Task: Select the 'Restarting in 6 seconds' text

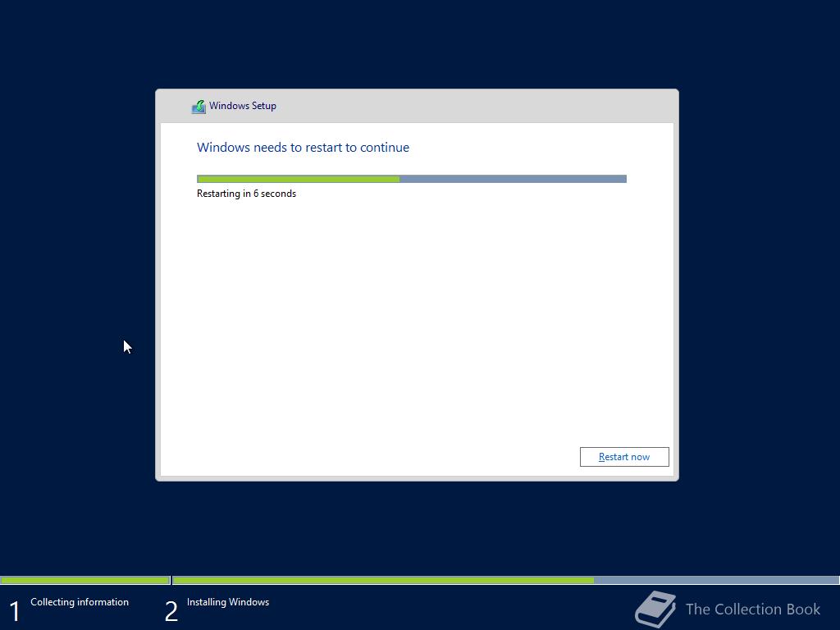Action: click(x=246, y=194)
